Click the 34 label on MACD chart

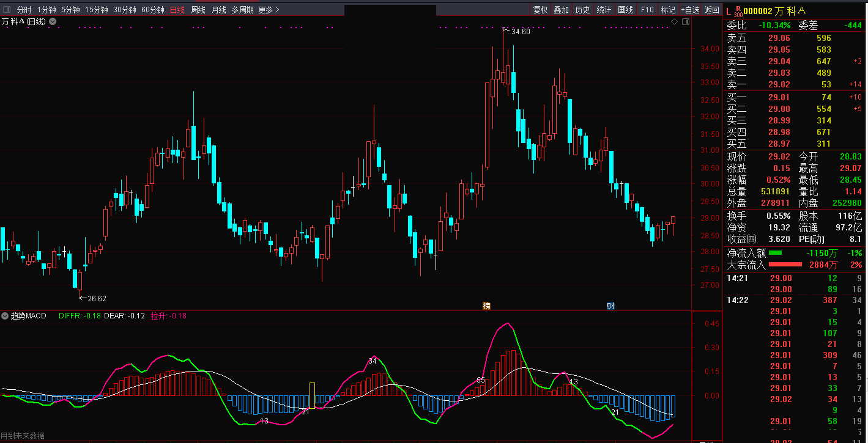click(x=373, y=361)
